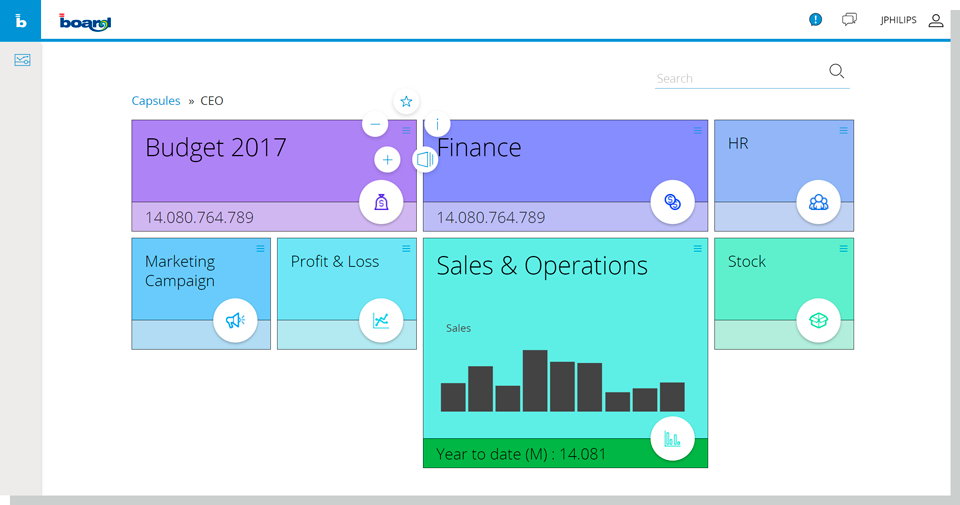Image resolution: width=960 pixels, height=505 pixels.
Task: Click the Search input field
Action: [738, 78]
